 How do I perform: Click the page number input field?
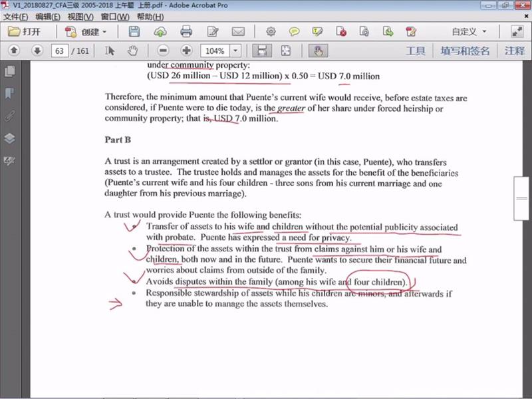60,51
